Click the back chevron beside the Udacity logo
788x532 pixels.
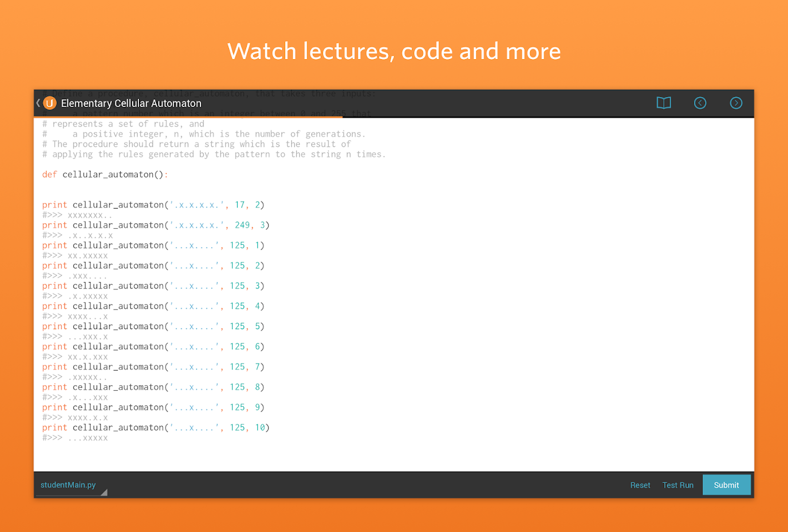(x=37, y=103)
